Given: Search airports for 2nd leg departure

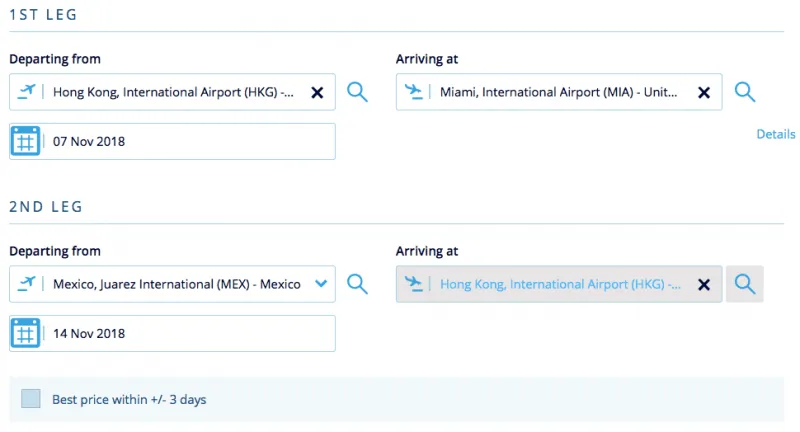Looking at the screenshot, I should (357, 284).
